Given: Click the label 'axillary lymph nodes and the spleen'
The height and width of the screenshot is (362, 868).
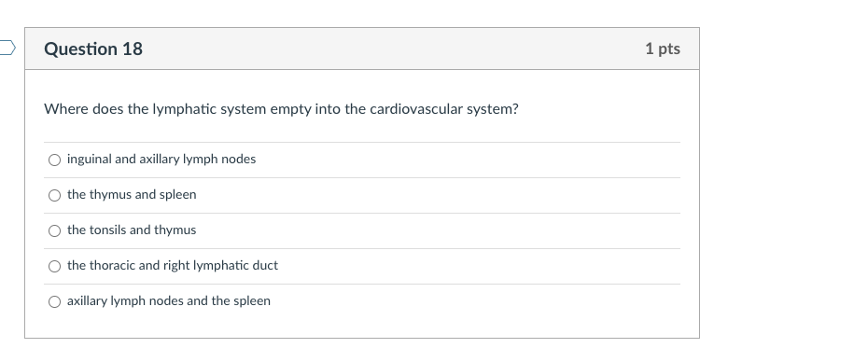Looking at the screenshot, I should pos(169,301).
